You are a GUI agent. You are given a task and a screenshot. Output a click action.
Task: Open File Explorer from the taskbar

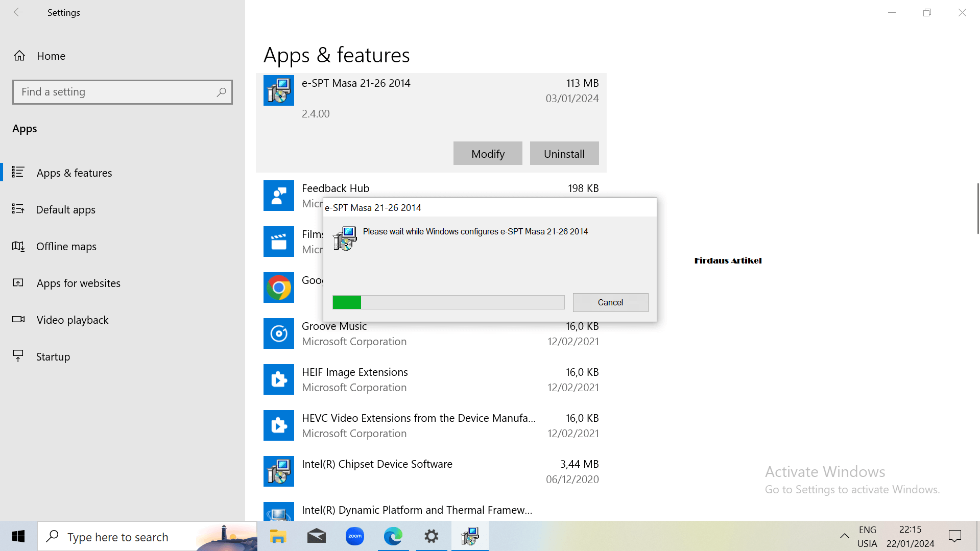pyautogui.click(x=278, y=536)
